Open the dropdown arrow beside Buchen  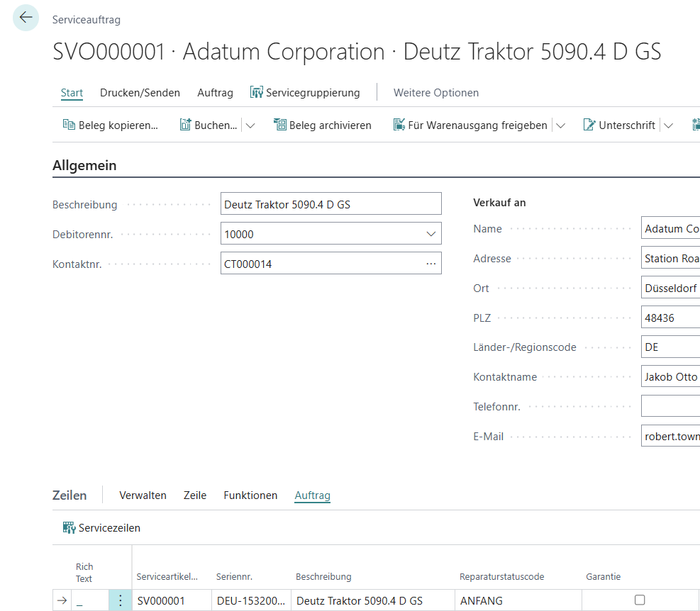250,125
